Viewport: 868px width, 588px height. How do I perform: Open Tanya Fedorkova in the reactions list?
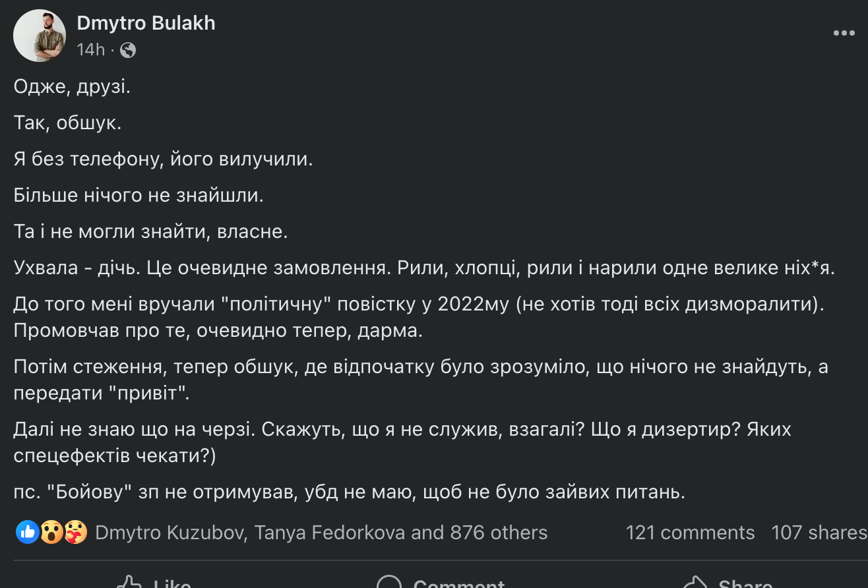(x=330, y=533)
